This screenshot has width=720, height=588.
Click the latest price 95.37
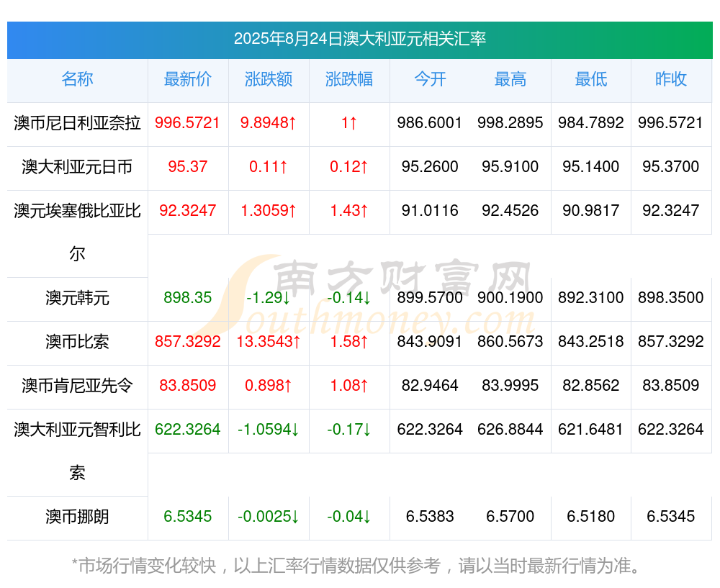(188, 167)
